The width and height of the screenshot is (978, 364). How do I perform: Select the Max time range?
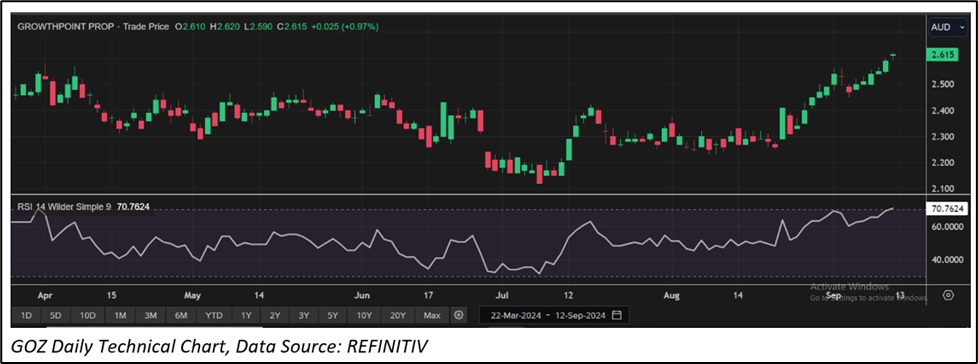432,316
